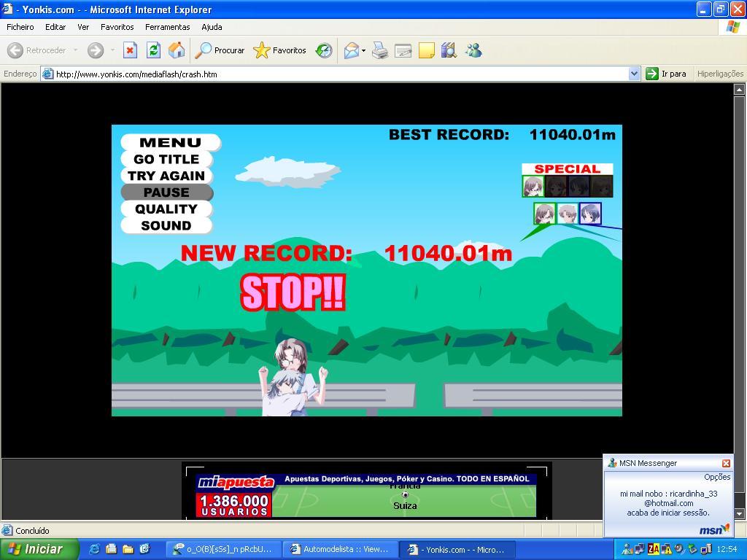Viewport: 747px width, 560px height.
Task: Expand the address bar URL dropdown
Action: pyautogui.click(x=634, y=74)
